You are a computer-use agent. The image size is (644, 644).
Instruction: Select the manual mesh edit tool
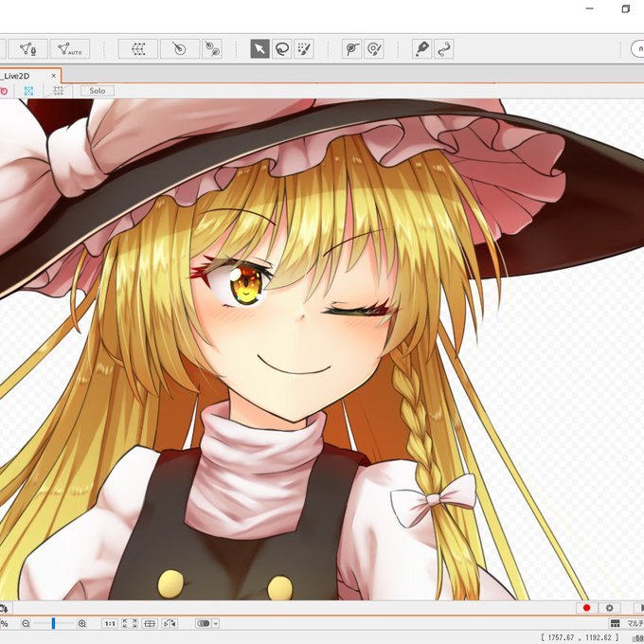[x=28, y=49]
